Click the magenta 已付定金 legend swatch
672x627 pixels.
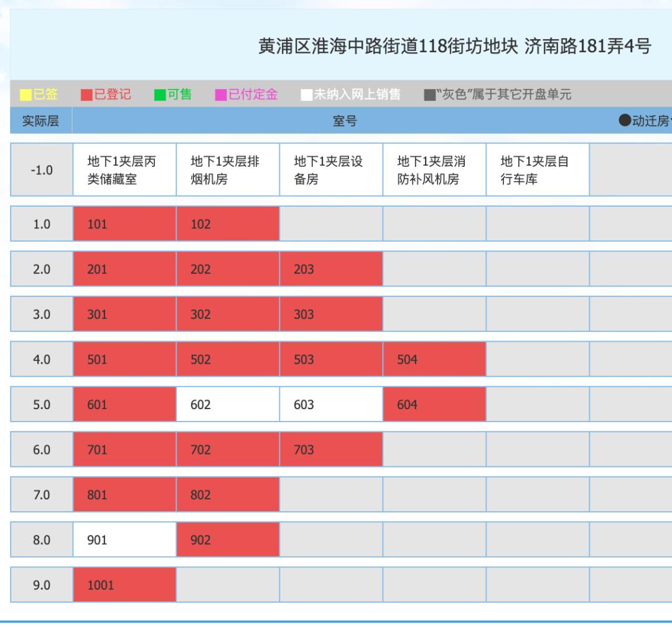tap(221, 95)
